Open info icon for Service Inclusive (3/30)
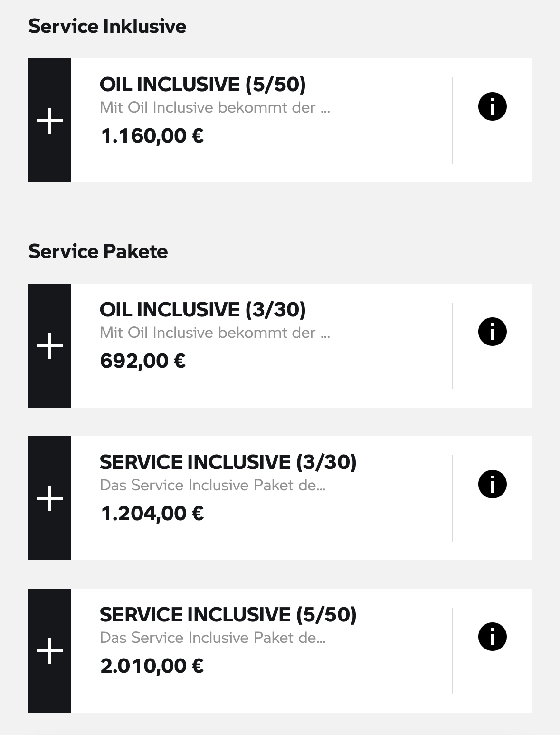Image resolution: width=560 pixels, height=735 pixels. (492, 484)
